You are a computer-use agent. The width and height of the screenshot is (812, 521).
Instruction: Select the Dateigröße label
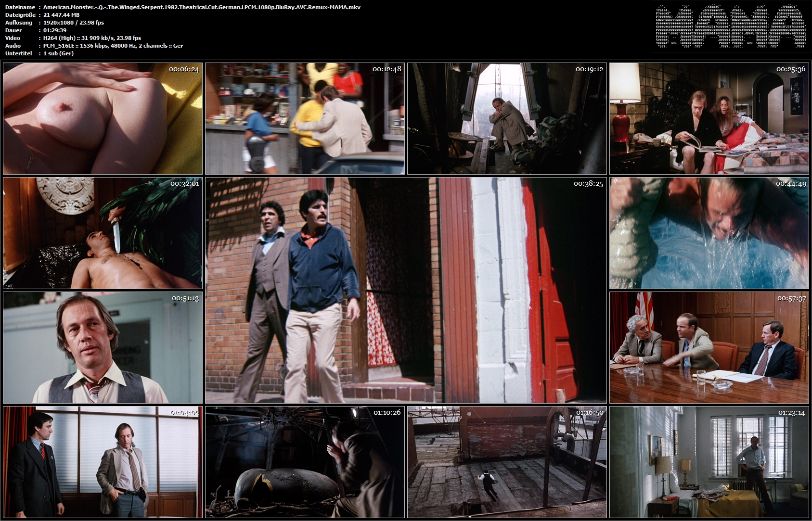point(21,15)
